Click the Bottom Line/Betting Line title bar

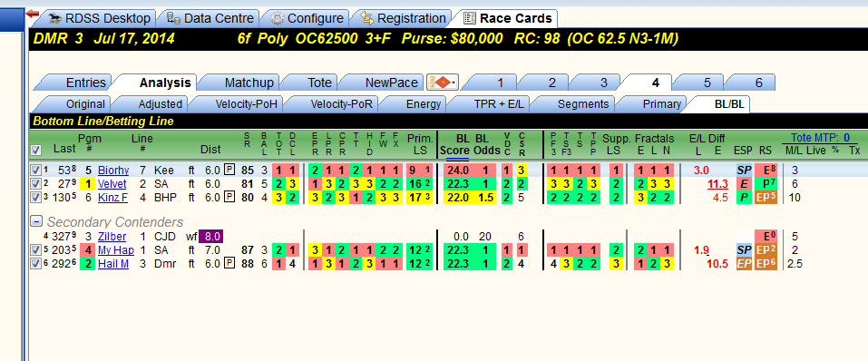click(x=448, y=121)
